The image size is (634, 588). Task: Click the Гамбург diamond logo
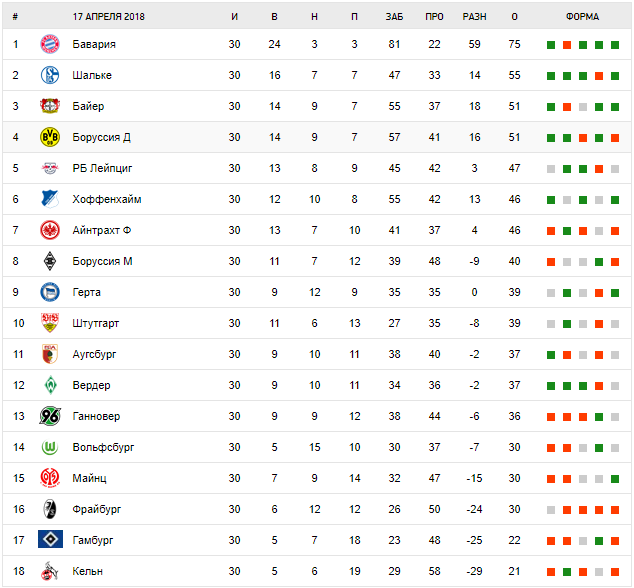tap(50, 540)
